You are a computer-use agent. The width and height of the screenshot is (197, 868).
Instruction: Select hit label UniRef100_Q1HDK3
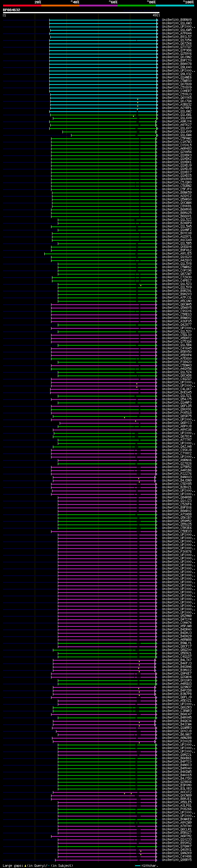(x=177, y=155)
